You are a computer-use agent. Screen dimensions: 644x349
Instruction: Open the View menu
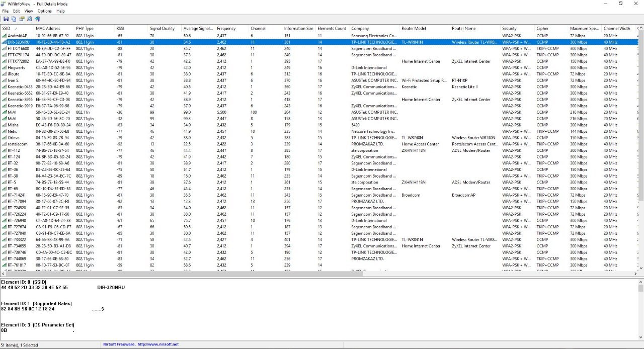coord(29,11)
